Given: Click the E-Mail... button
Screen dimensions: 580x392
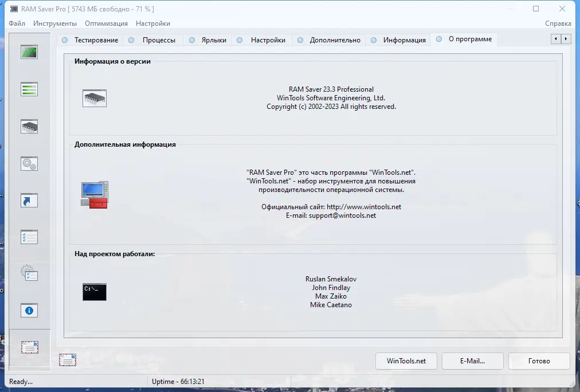Looking at the screenshot, I should pos(472,361).
